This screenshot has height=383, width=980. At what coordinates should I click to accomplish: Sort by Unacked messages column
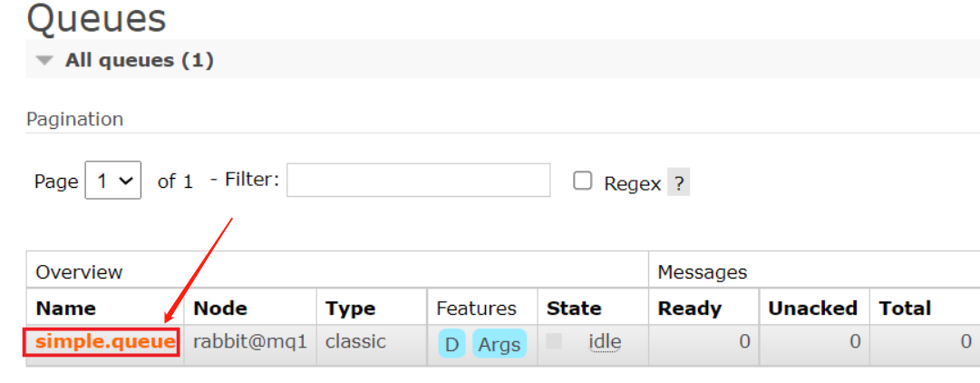click(812, 309)
